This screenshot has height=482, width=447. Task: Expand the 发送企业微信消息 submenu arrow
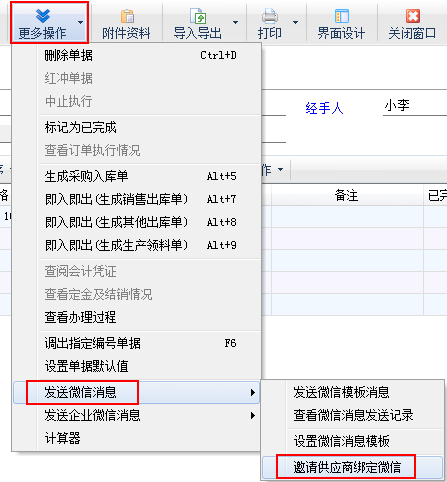253,415
